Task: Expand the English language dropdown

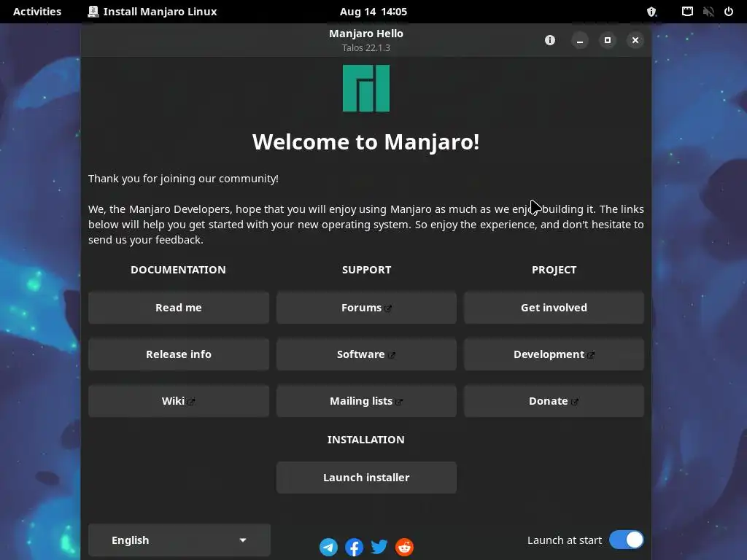Action: click(179, 540)
